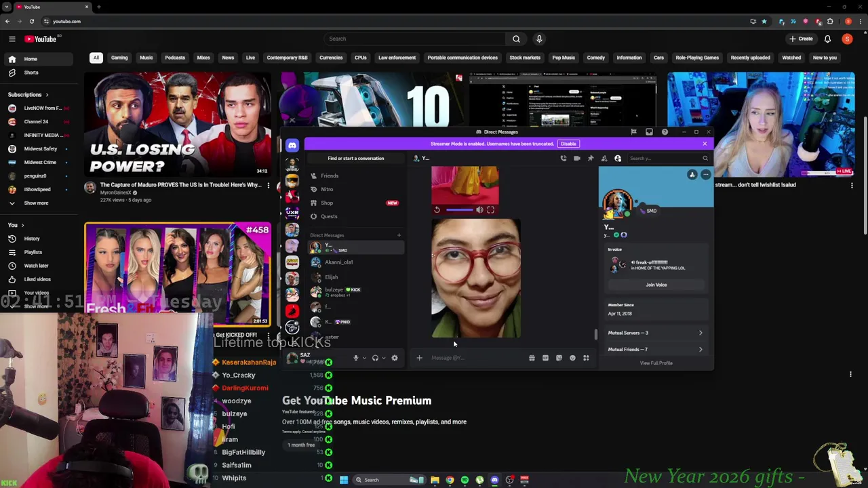This screenshot has width=868, height=488.
Task: Join Voice in the Discord profile panel
Action: pyautogui.click(x=656, y=285)
